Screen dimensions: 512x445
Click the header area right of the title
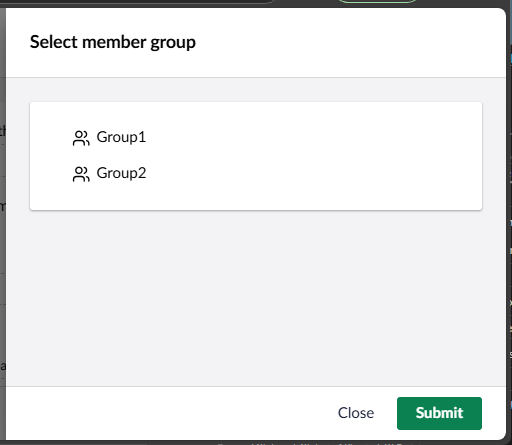pyautogui.click(x=350, y=42)
